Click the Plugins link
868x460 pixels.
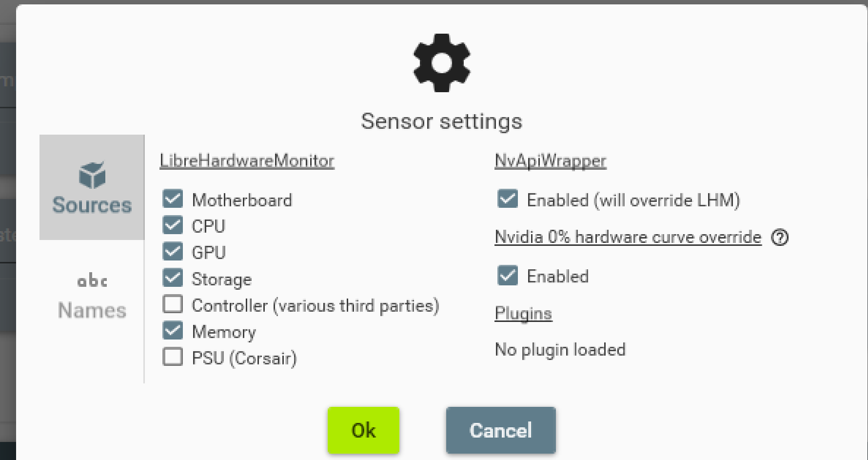point(523,313)
